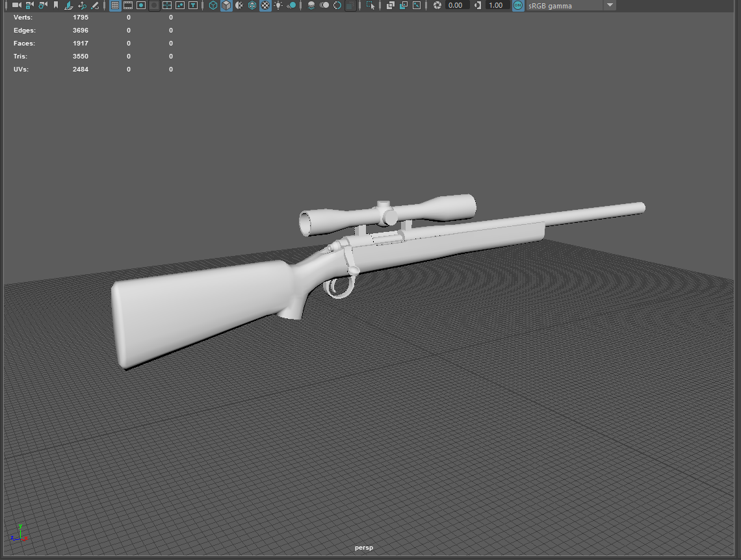Click the Image Plane icon
The height and width of the screenshot is (560, 741).
click(x=69, y=5)
